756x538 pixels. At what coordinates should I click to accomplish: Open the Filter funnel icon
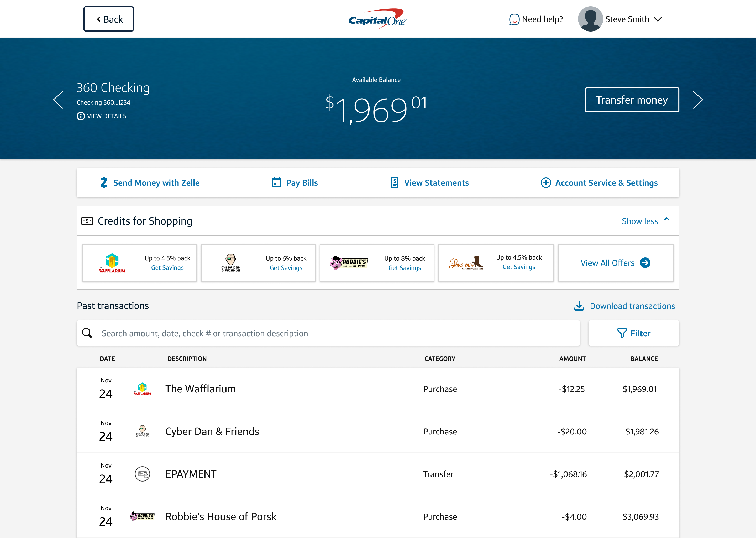tap(622, 333)
